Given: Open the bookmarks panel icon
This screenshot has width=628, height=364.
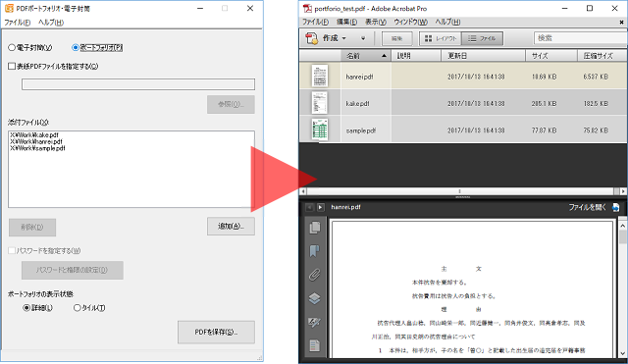Looking at the screenshot, I should (315, 251).
